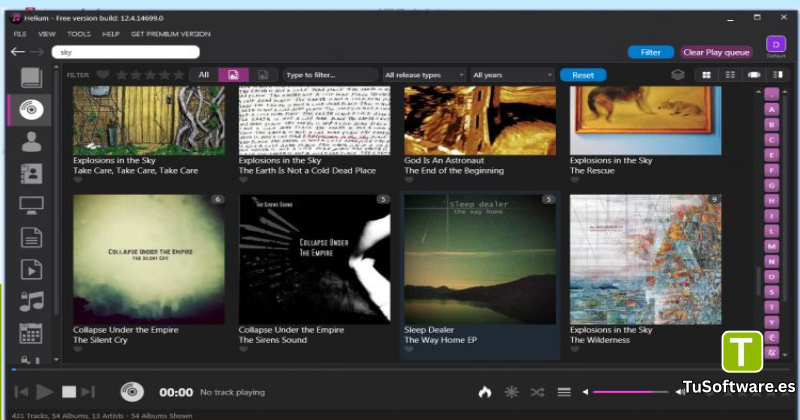The height and width of the screenshot is (420, 800).
Task: Select The Sirens Sound album cover
Action: coord(315,259)
